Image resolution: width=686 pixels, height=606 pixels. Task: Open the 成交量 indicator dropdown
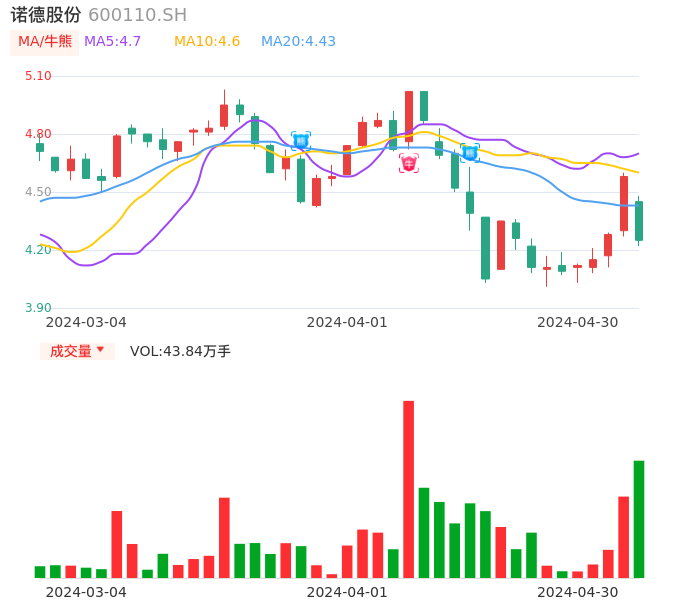tap(77, 351)
